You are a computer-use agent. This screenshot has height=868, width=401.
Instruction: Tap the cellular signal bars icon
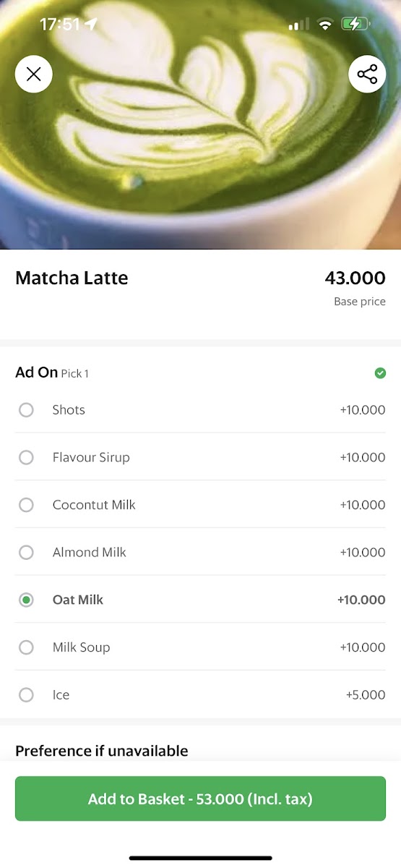(295, 25)
